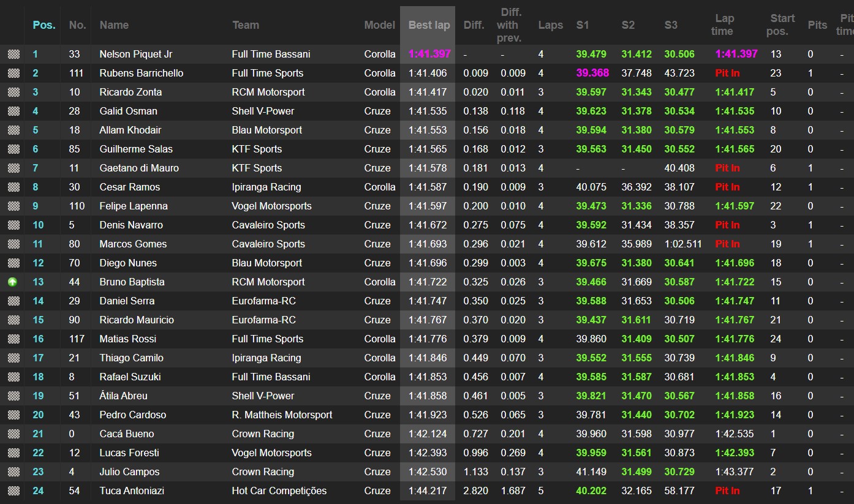Click car number 117 for Matias Rossi
854x504 pixels.
[x=77, y=339]
